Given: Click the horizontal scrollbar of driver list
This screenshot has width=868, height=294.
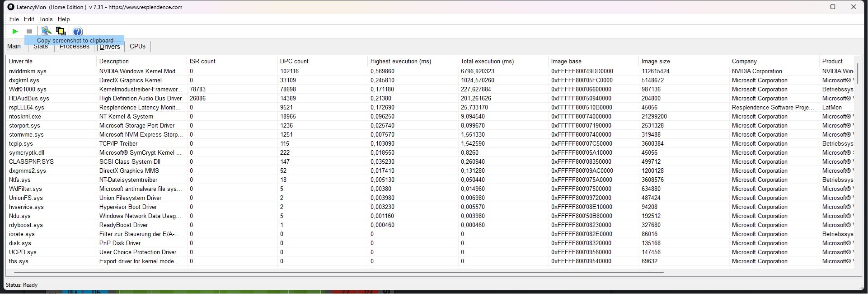Looking at the screenshot, I should point(339,272).
